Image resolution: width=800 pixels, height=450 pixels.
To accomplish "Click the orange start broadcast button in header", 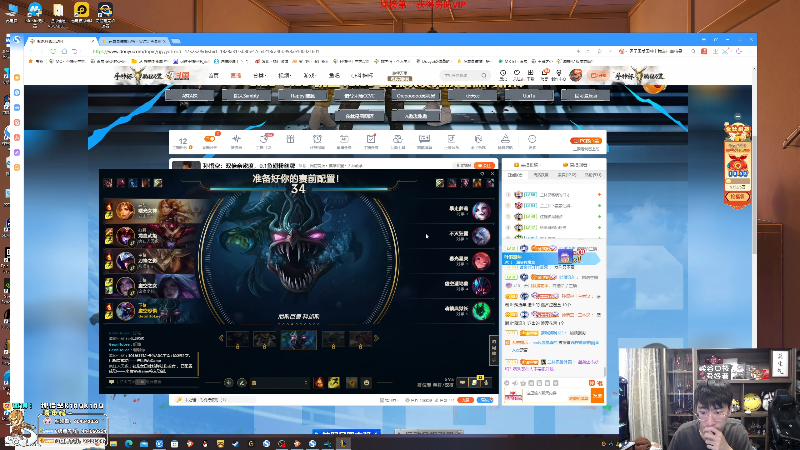I will coord(597,76).
